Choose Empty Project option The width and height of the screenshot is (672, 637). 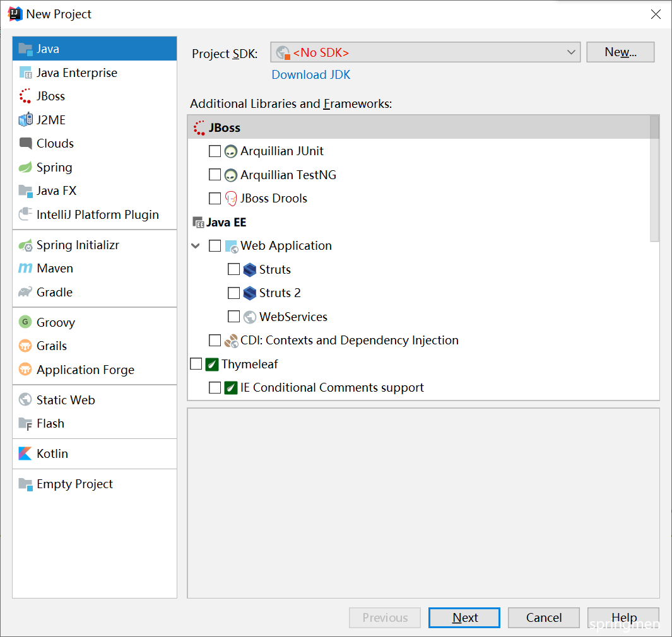tap(94, 484)
